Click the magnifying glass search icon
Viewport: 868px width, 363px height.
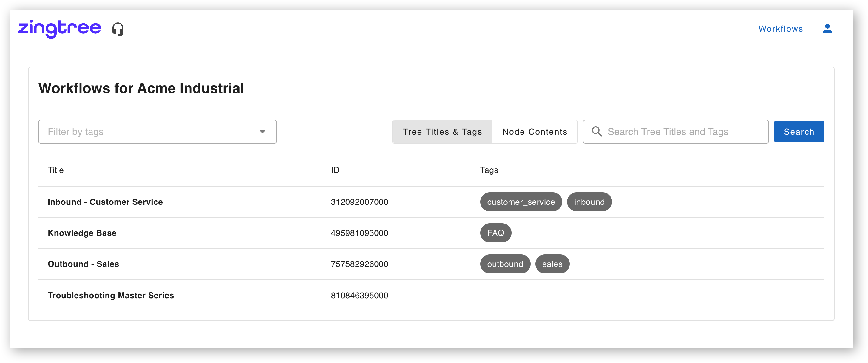596,132
